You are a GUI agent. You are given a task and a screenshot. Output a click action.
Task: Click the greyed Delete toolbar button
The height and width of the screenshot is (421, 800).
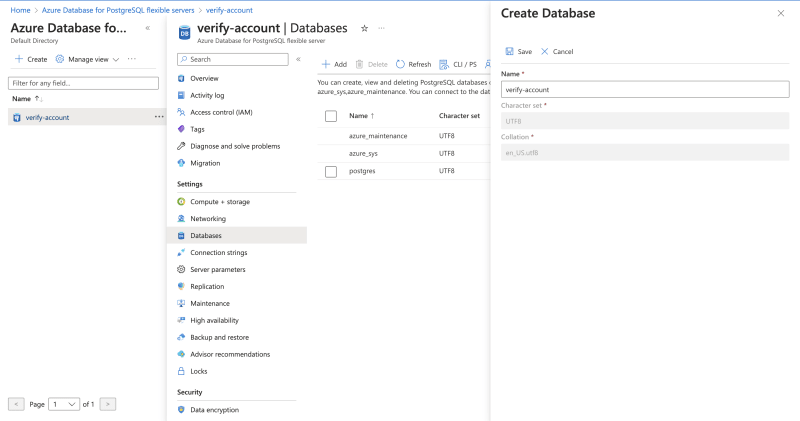point(371,64)
